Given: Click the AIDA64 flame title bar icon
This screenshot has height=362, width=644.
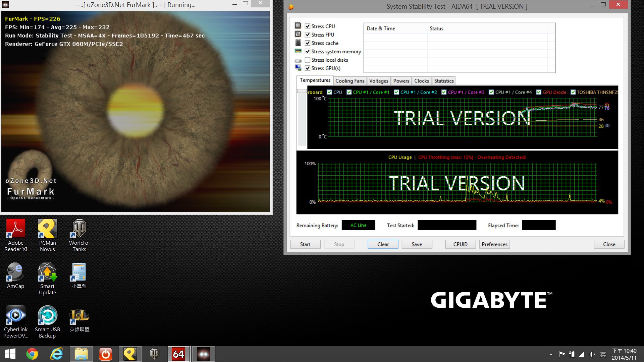Looking at the screenshot, I should [291, 6].
